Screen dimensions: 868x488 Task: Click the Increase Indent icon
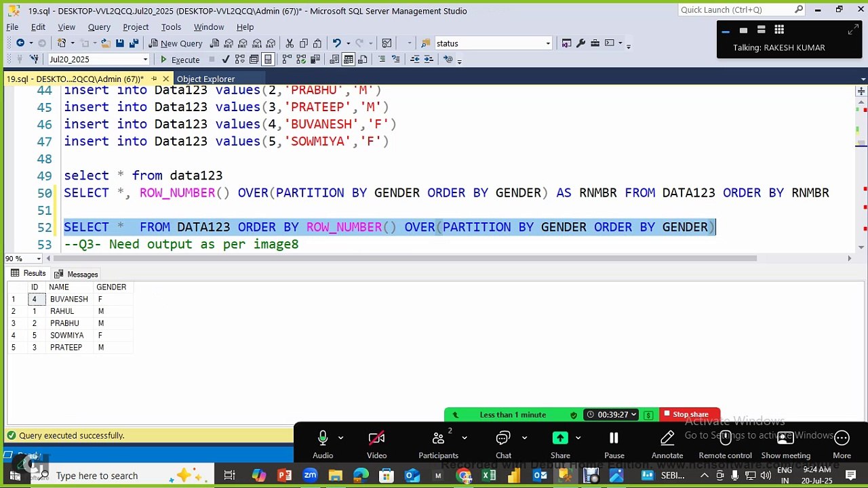tap(429, 60)
